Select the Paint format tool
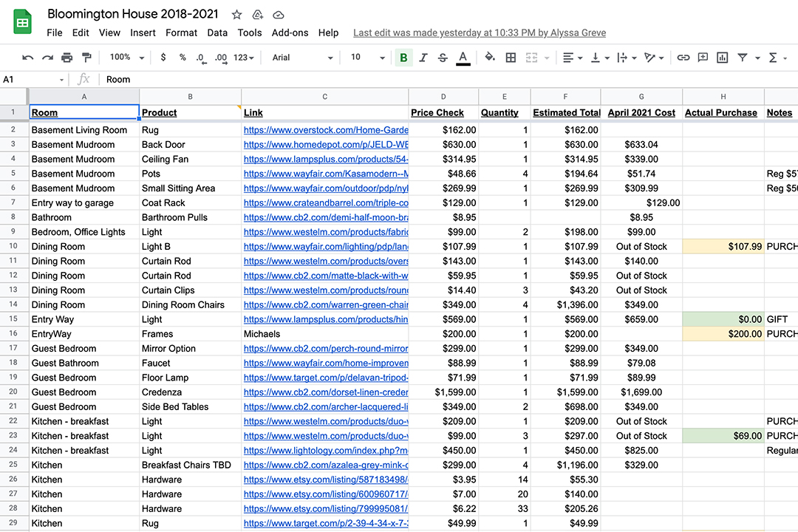This screenshot has height=532, width=798. (86, 58)
